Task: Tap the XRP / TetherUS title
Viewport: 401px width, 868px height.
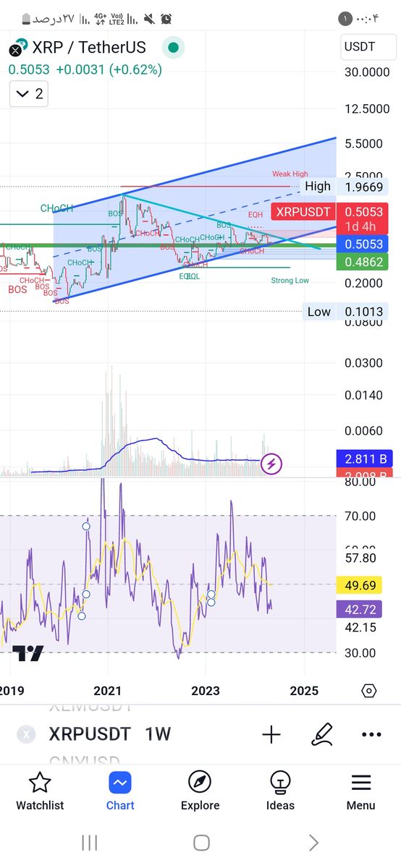Action: tap(89, 48)
